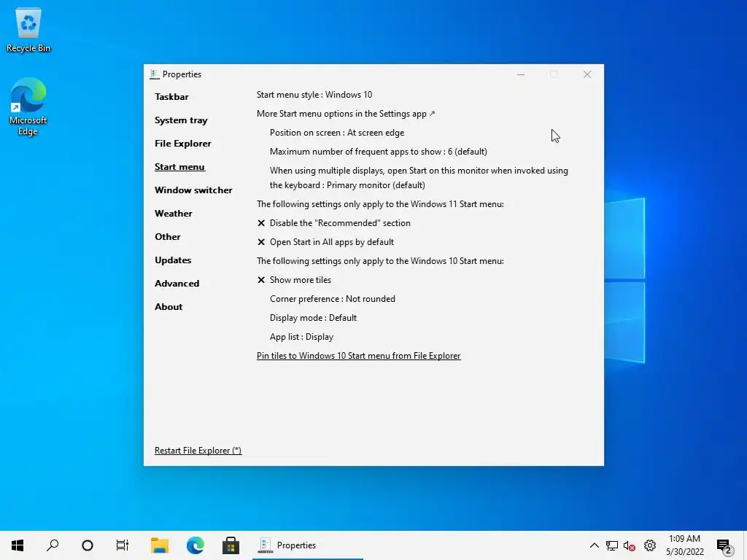The width and height of the screenshot is (747, 560).
Task: Open more Start menu options in Settings app
Action: 346,114
